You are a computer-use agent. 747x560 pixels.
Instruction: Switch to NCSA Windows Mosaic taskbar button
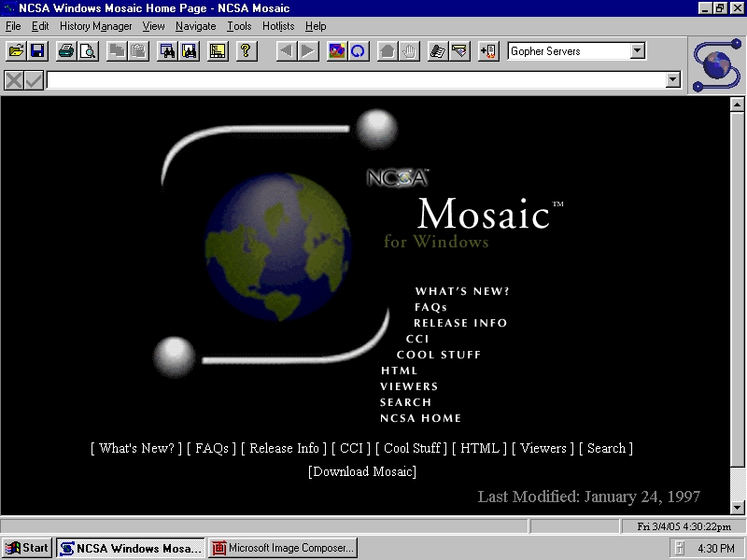coord(130,548)
